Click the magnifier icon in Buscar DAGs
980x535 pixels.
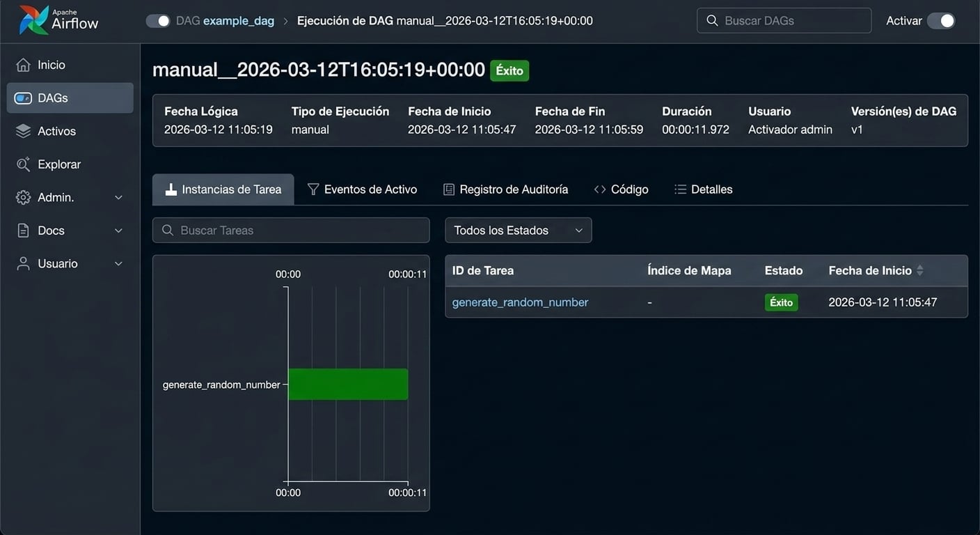(x=712, y=21)
